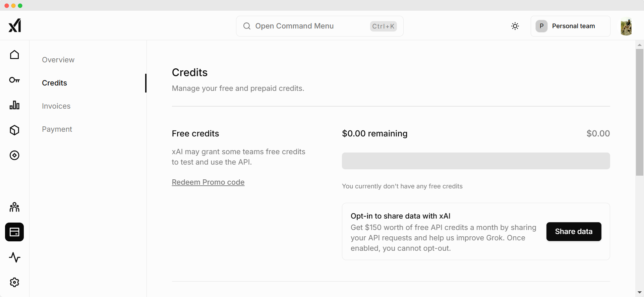This screenshot has width=644, height=297.
Task: Open the team members icon
Action: point(14,207)
